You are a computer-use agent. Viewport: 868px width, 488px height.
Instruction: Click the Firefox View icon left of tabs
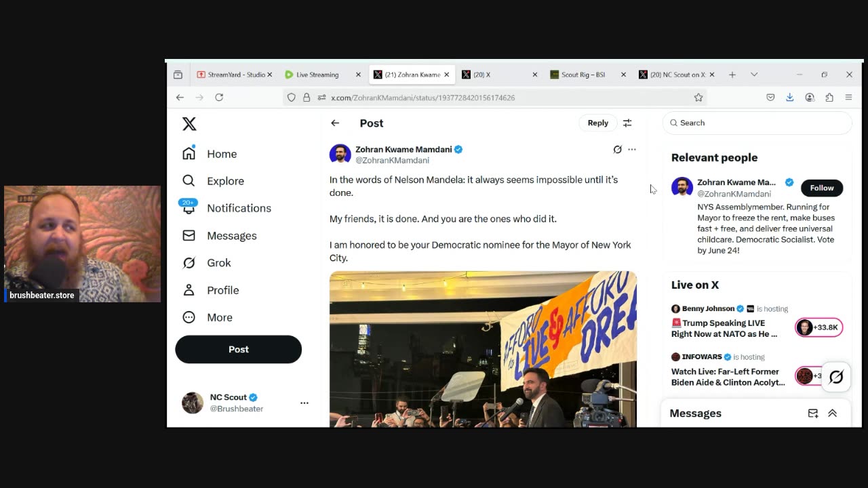[x=178, y=75]
